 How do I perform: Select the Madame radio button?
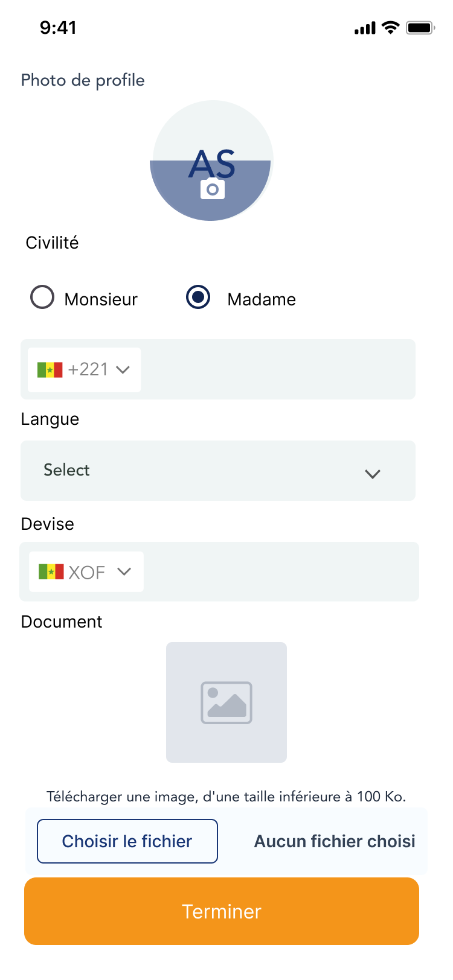(x=198, y=297)
